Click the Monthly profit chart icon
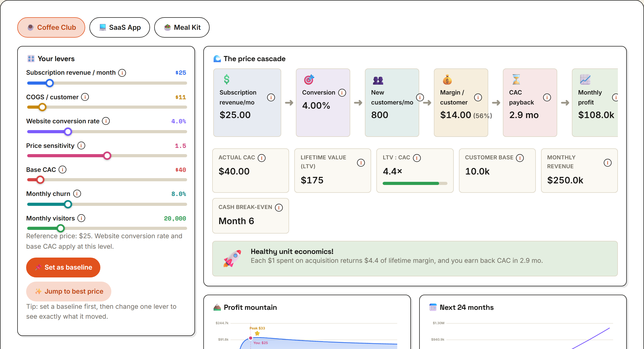 (x=585, y=80)
